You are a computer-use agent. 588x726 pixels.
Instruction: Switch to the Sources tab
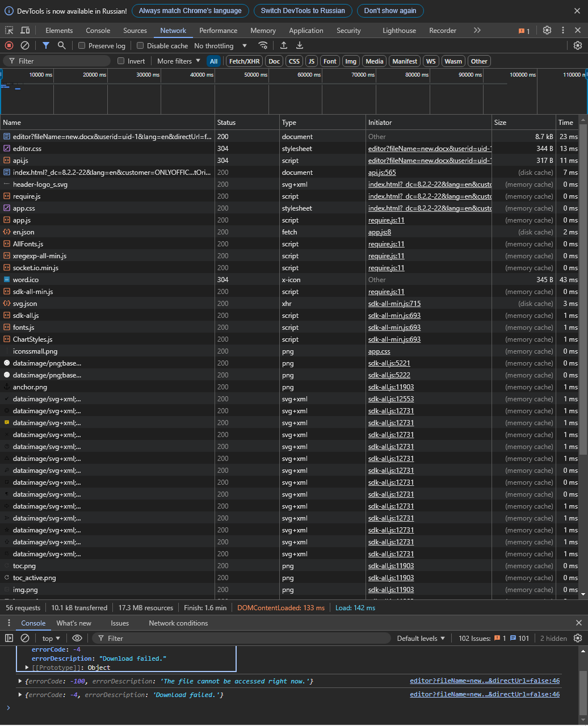click(x=135, y=31)
